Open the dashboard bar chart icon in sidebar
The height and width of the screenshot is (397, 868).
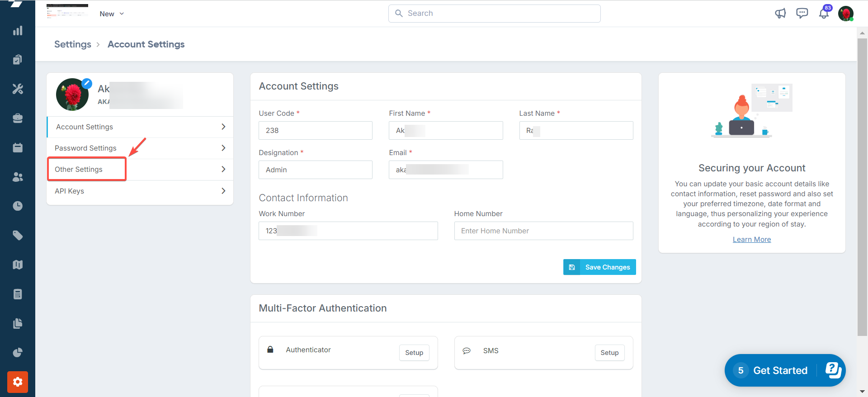coord(18,31)
